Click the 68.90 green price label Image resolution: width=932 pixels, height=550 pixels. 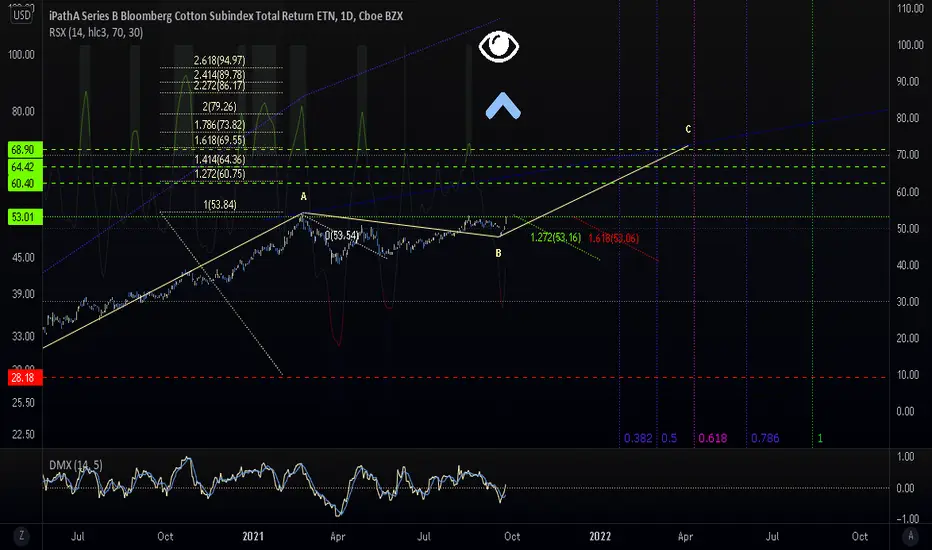point(23,150)
